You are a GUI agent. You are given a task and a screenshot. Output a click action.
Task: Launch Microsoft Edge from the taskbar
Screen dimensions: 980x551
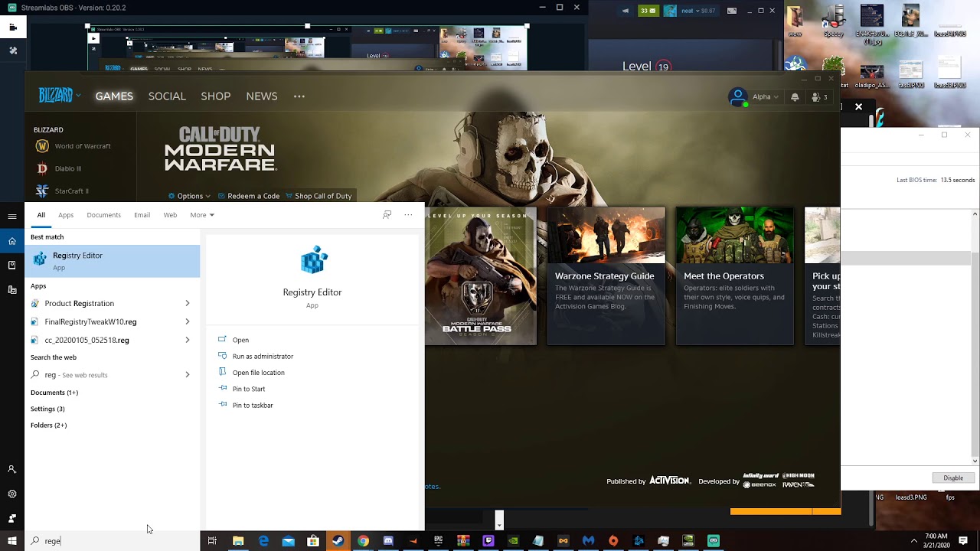[x=263, y=541]
